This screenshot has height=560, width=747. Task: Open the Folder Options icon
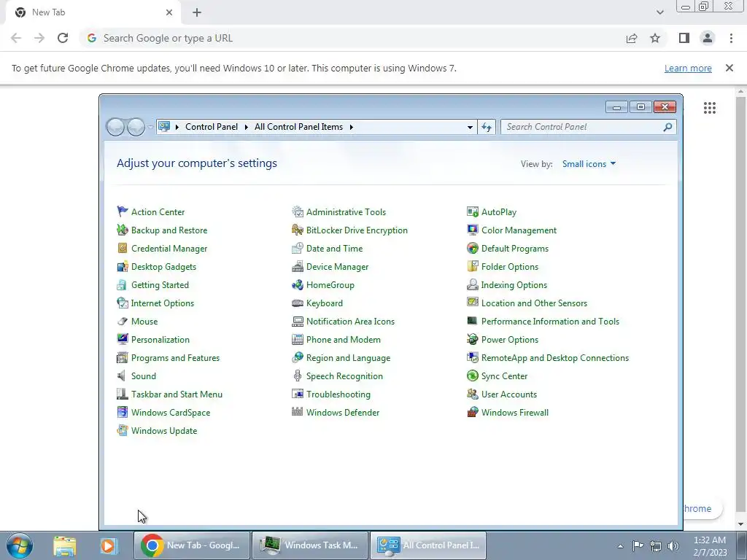[x=473, y=266]
